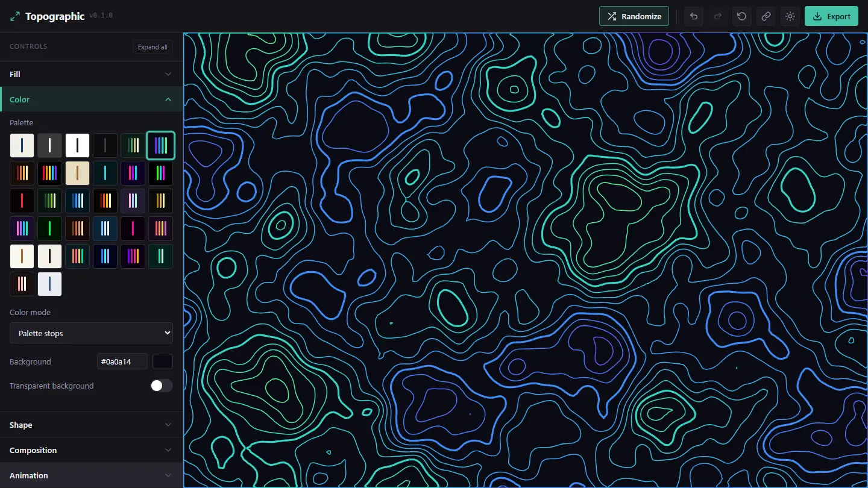Expand the Composition section
This screenshot has height=488, width=868.
pyautogui.click(x=91, y=450)
